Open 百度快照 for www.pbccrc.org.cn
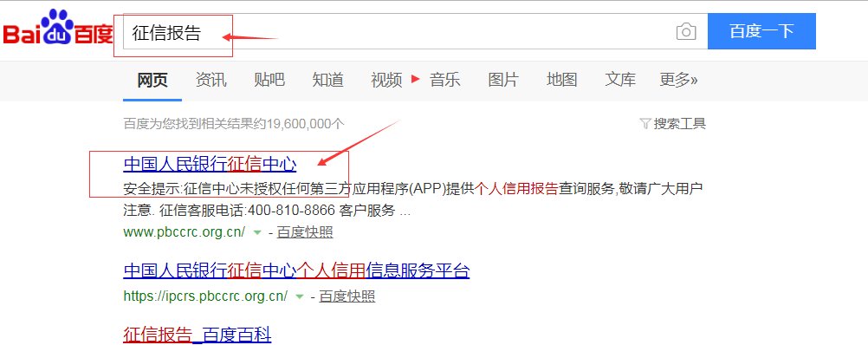The width and height of the screenshot is (868, 345). pyautogui.click(x=305, y=232)
